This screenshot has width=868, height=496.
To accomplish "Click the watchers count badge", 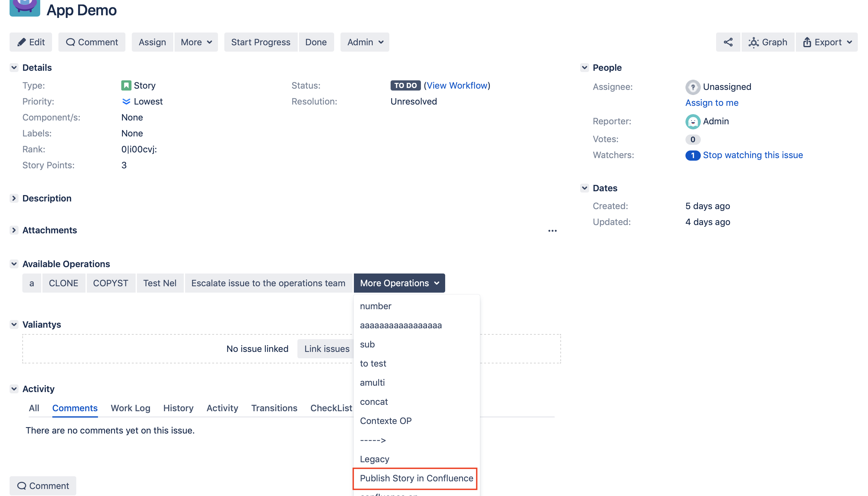I will tap(692, 155).
